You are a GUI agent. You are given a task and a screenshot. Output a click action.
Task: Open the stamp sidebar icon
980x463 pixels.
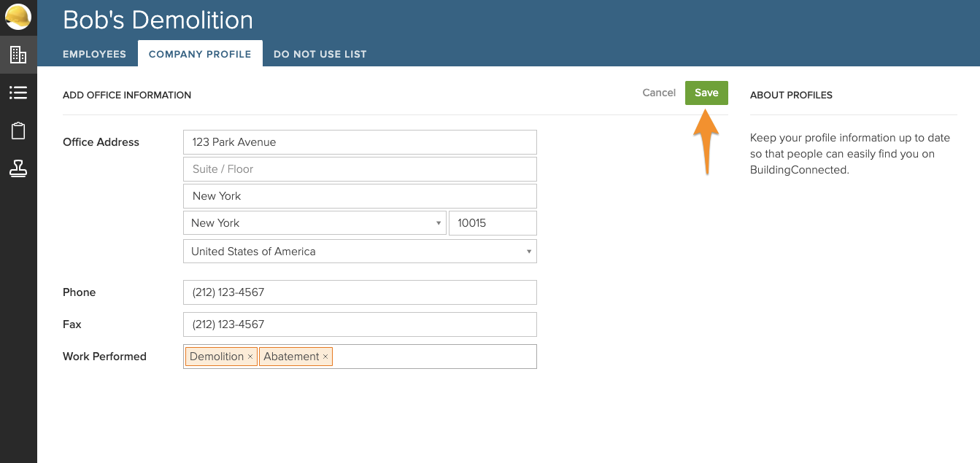[18, 169]
